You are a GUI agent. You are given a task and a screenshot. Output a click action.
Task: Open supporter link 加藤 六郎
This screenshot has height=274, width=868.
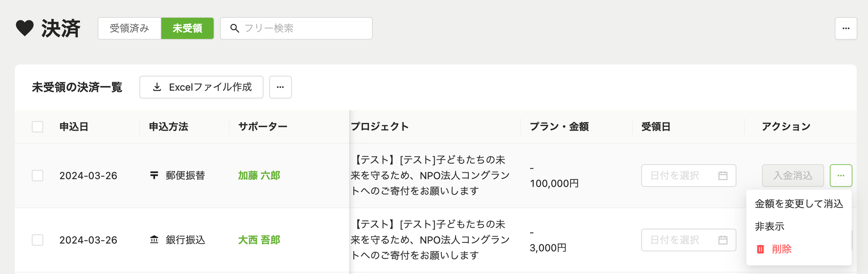pyautogui.click(x=259, y=175)
